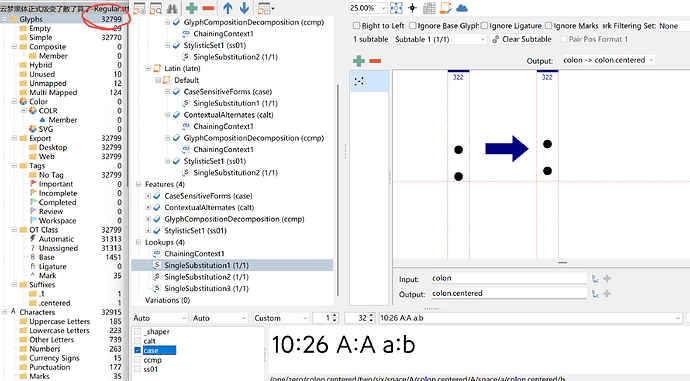
Task: Click the green plus add icon in the lookup toolbar
Action: pos(191,8)
